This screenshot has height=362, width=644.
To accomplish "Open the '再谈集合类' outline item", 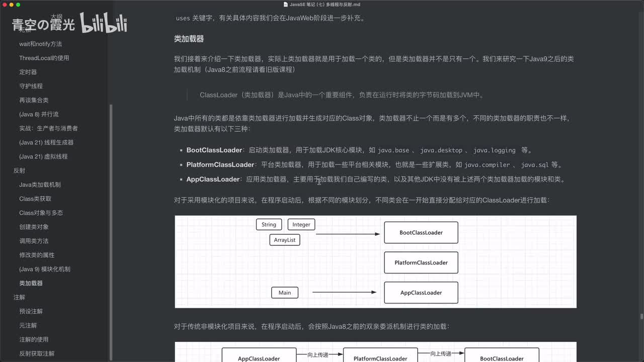I will click(34, 100).
